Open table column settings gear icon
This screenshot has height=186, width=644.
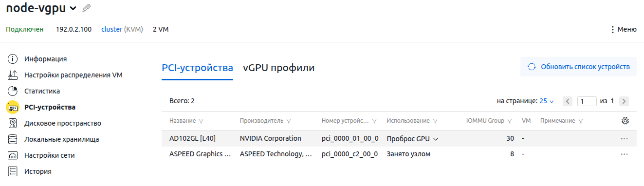(x=626, y=121)
